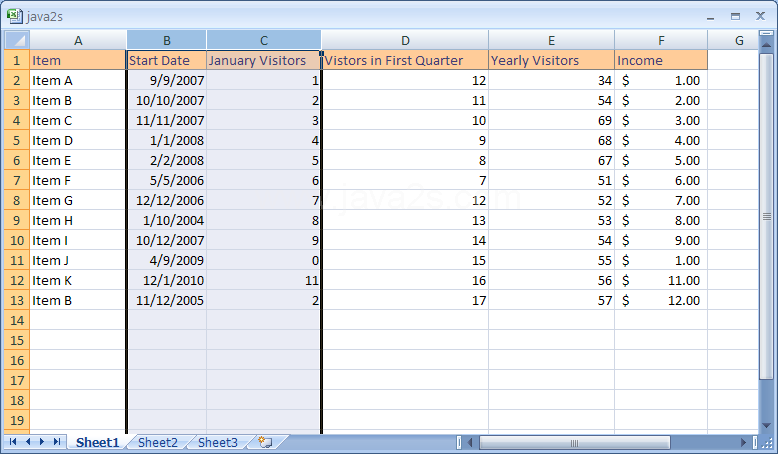Select the date cell '1/10/2004'
Viewport: 778px width, 454px height.
(167, 220)
